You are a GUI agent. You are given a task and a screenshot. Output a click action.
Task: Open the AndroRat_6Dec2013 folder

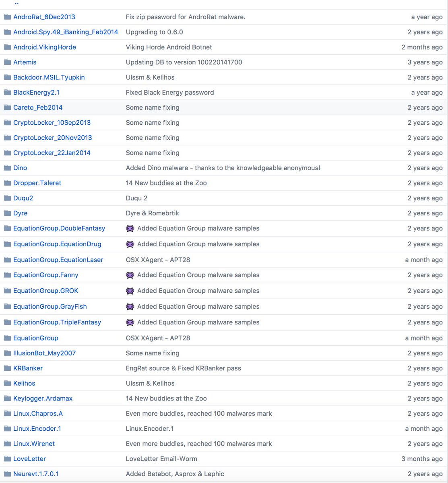44,17
